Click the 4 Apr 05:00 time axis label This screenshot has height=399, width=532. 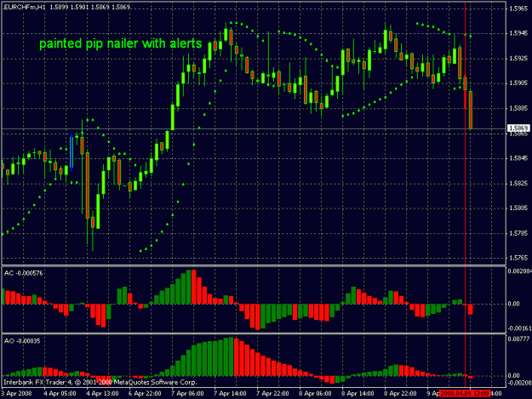pyautogui.click(x=60, y=394)
